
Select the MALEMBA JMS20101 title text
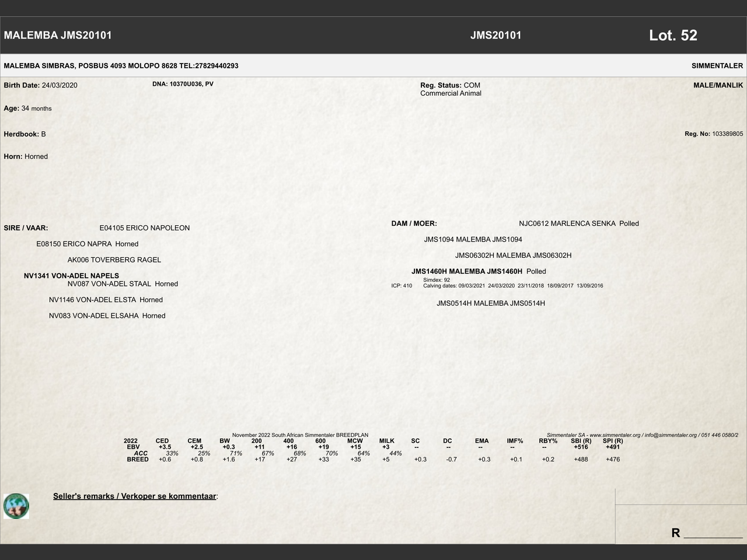(x=58, y=35)
